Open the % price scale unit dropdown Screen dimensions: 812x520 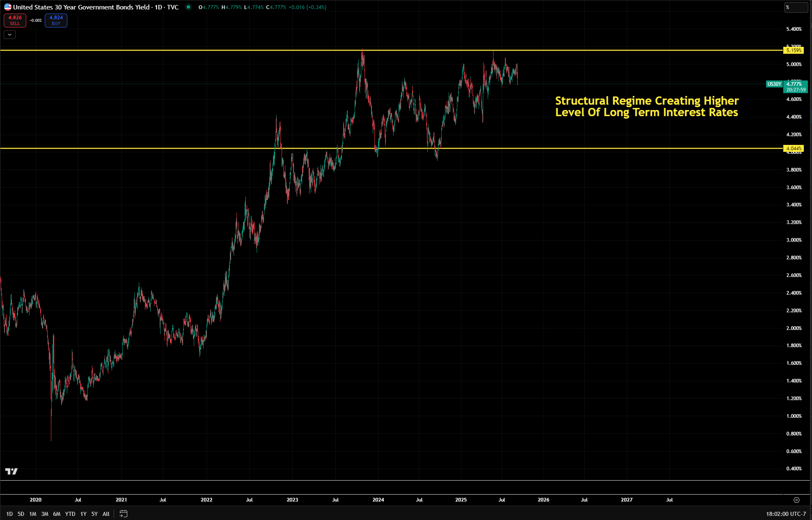click(x=796, y=7)
